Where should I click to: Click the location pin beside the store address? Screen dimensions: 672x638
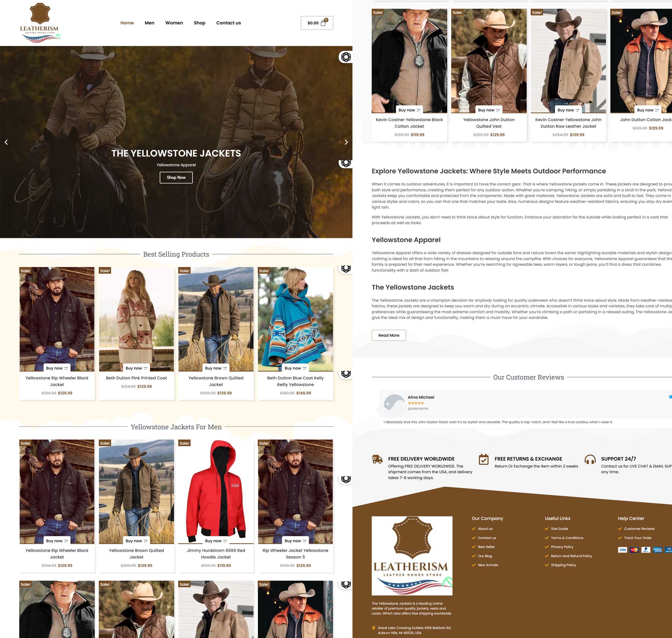pos(374,628)
